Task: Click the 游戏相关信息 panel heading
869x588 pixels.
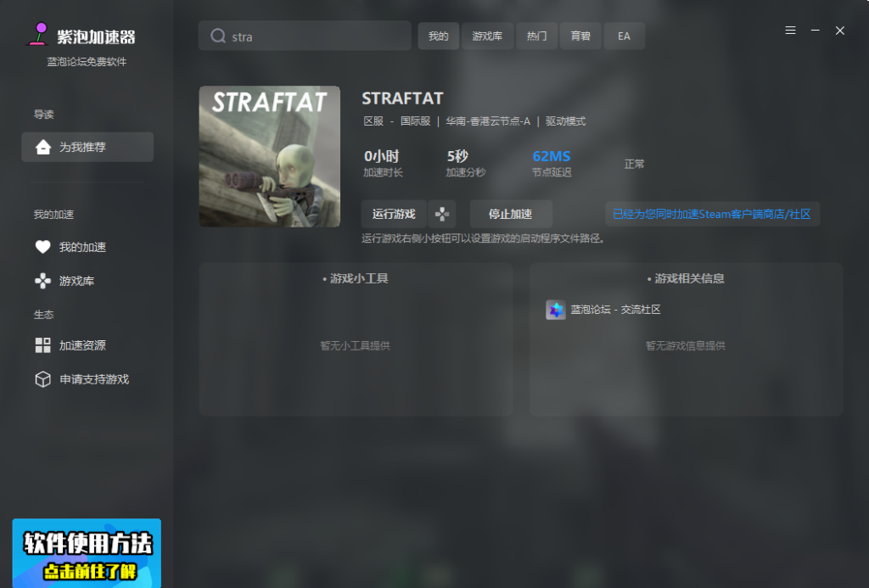Action: tap(686, 278)
